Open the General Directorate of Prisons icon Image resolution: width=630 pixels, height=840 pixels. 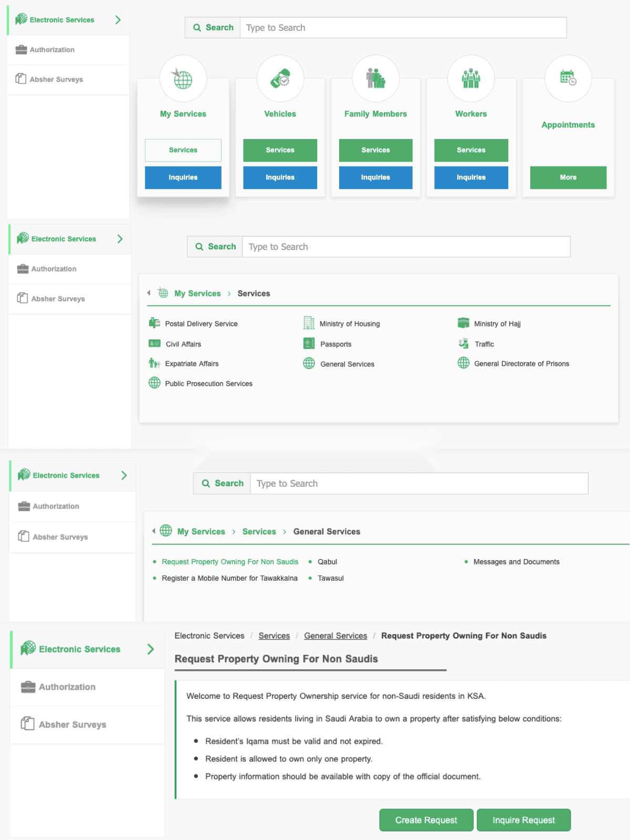click(464, 363)
